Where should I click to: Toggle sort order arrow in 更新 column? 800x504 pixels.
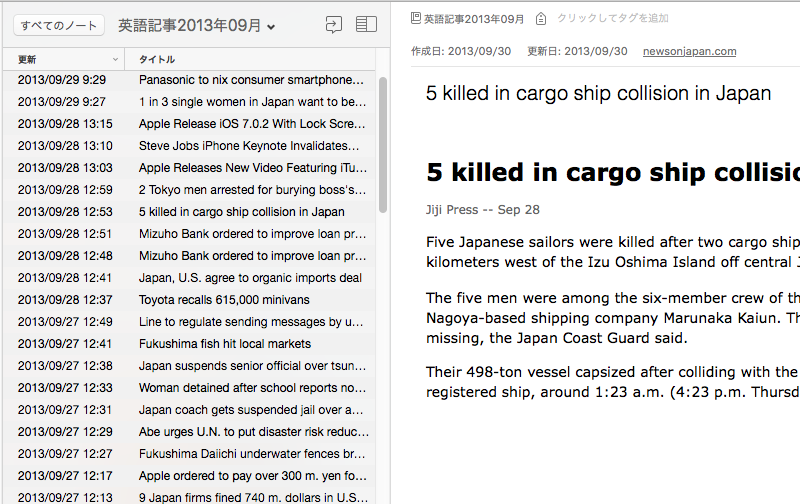click(115, 60)
